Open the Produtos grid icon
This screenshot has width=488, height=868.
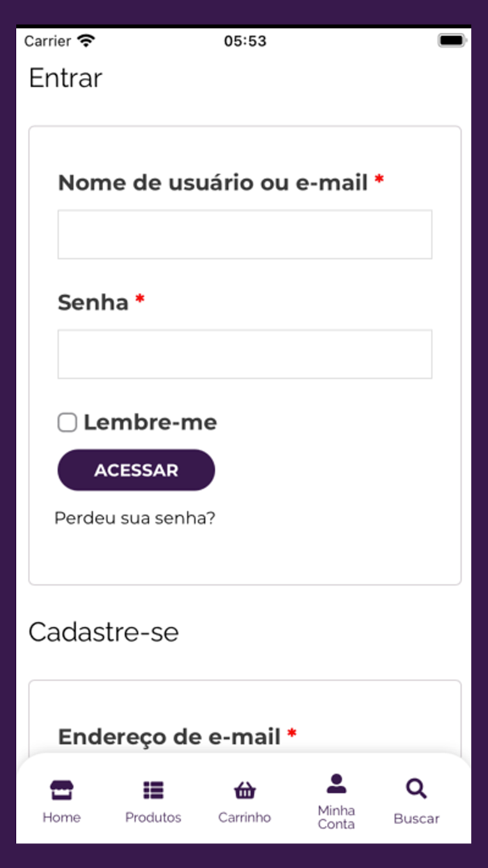coord(153,790)
